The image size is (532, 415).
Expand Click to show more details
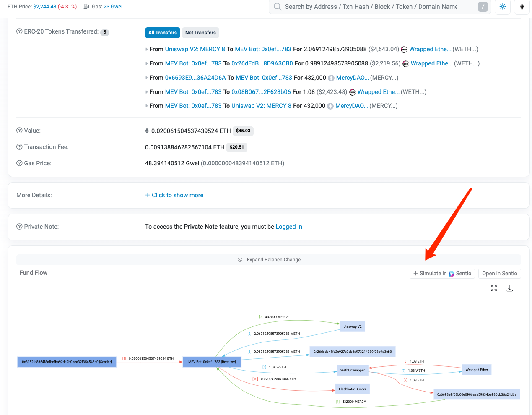tap(174, 195)
